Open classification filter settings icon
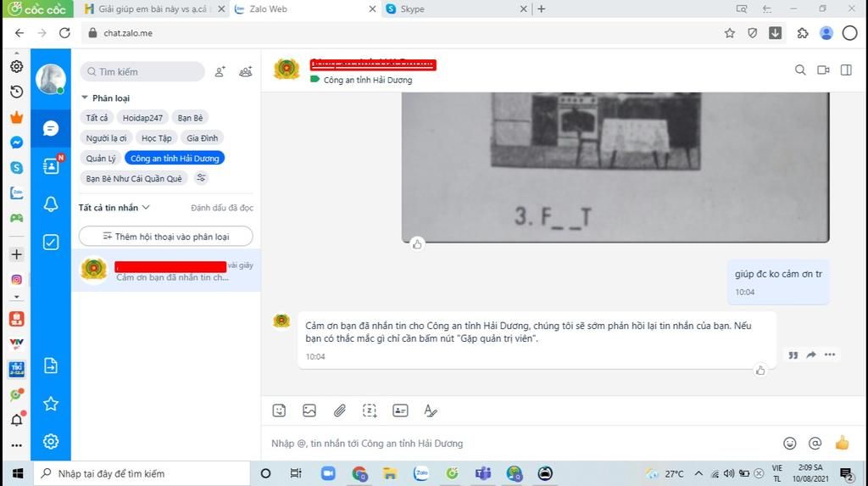This screenshot has width=868, height=486. tap(201, 178)
